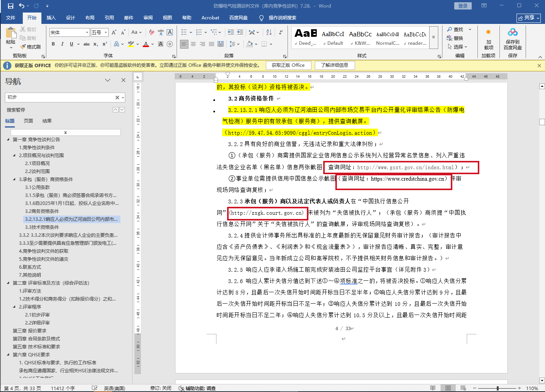Screen dimensions: 545x392
Task: Click the down arrow of the document scrollbar
Action: click(x=542, y=380)
